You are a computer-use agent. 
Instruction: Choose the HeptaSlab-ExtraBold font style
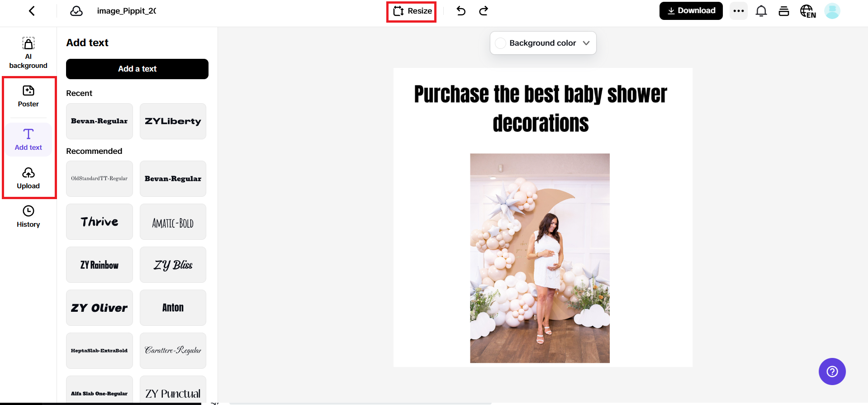[100, 351]
